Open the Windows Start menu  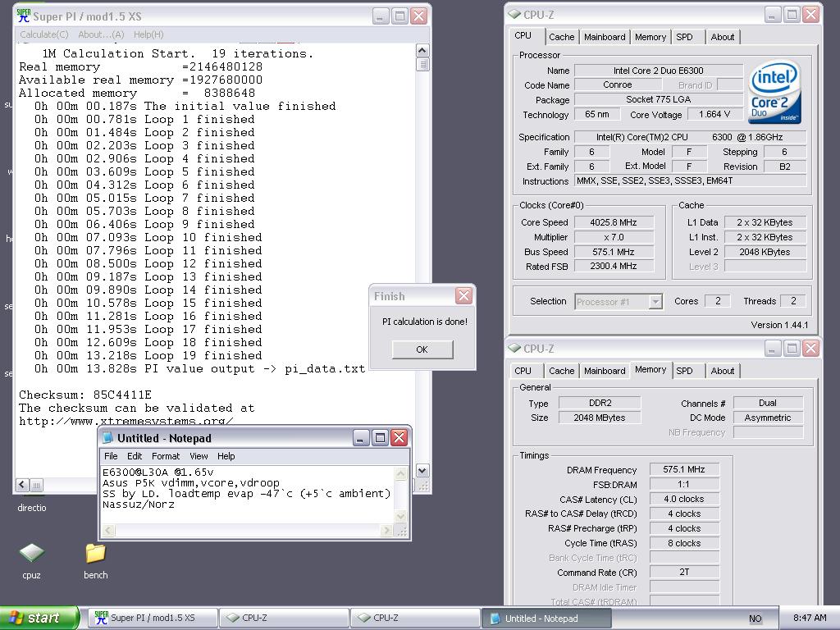(x=38, y=618)
